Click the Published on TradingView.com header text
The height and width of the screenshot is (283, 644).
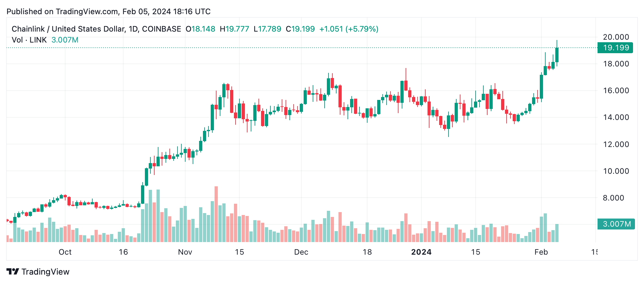pyautogui.click(x=108, y=12)
